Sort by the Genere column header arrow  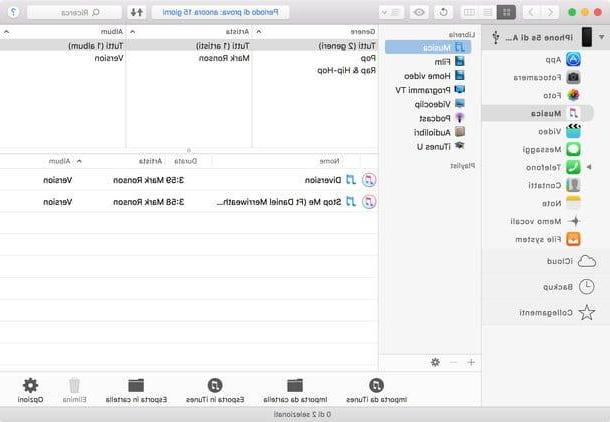coord(259,32)
